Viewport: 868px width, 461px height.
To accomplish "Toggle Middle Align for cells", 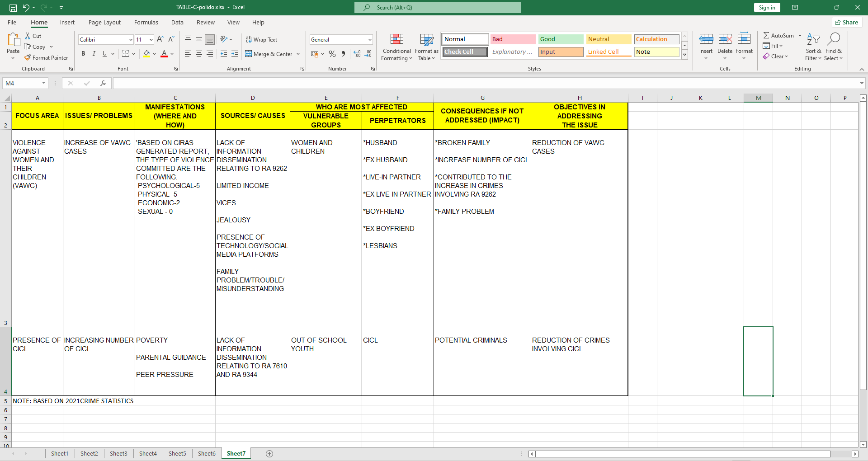I will point(199,39).
